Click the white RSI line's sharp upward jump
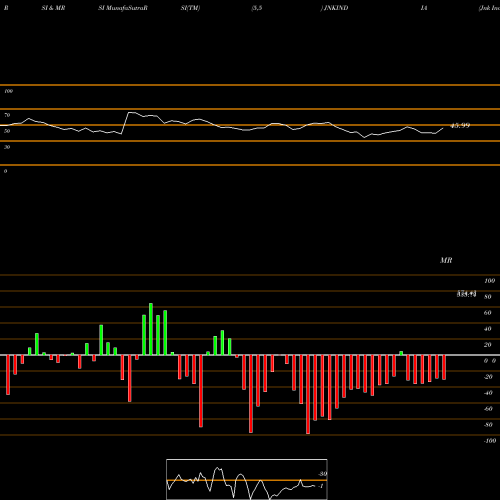This screenshot has height=500, width=500. [125, 123]
